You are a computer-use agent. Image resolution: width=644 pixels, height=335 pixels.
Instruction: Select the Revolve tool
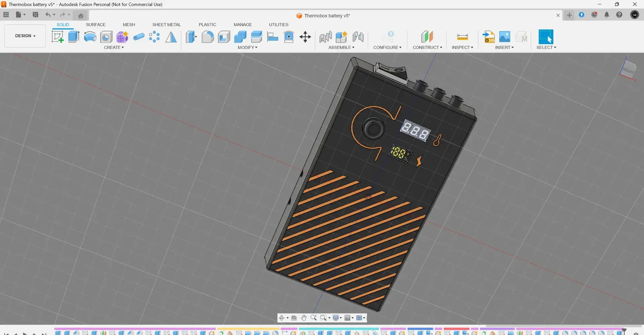click(x=90, y=37)
